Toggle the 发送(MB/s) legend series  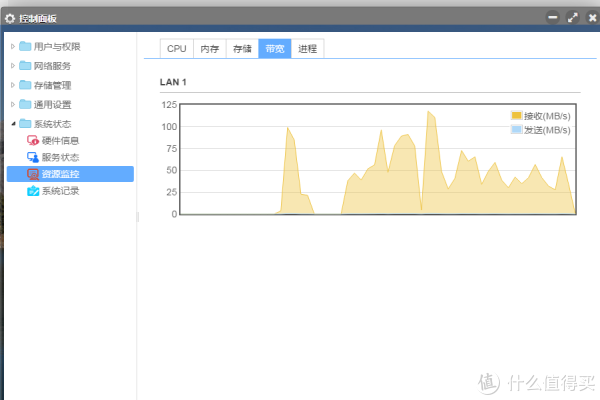tap(540, 130)
